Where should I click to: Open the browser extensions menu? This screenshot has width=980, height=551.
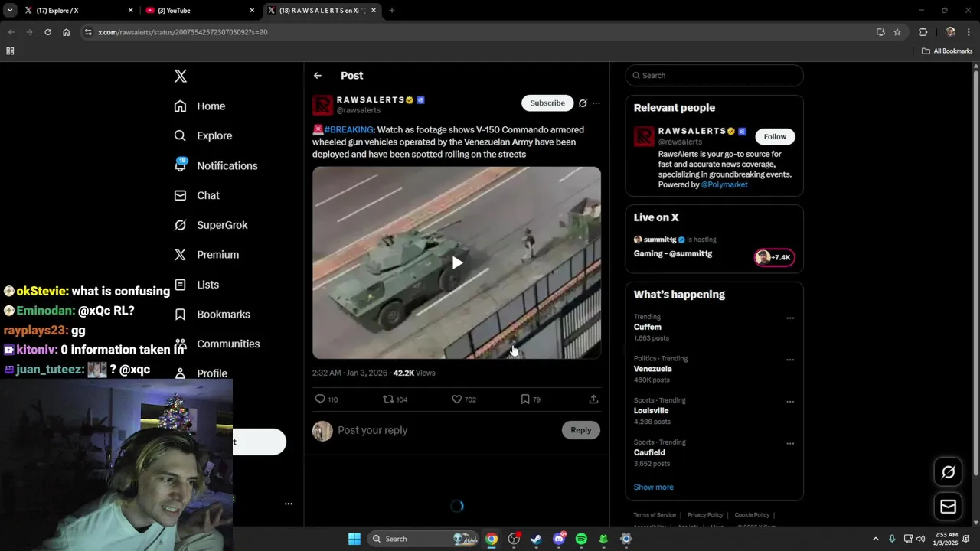(923, 32)
